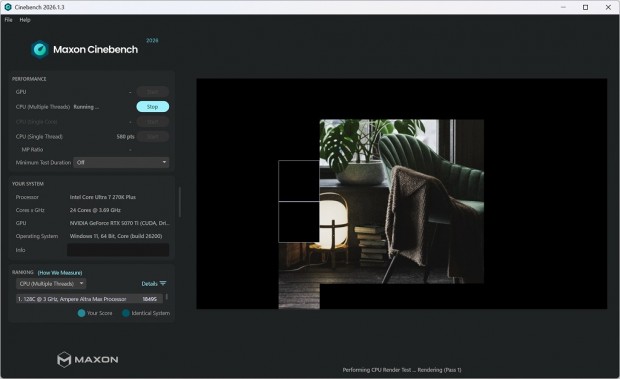Viewport: 620px width, 379px height.
Task: Click the YOUR SYSTEM section heading
Action: tap(28, 184)
